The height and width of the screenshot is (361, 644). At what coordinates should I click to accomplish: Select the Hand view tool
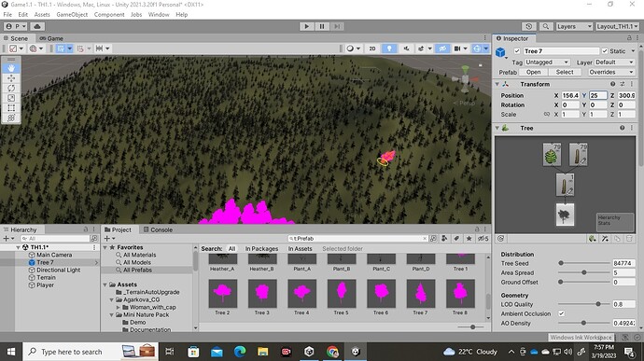click(x=11, y=68)
